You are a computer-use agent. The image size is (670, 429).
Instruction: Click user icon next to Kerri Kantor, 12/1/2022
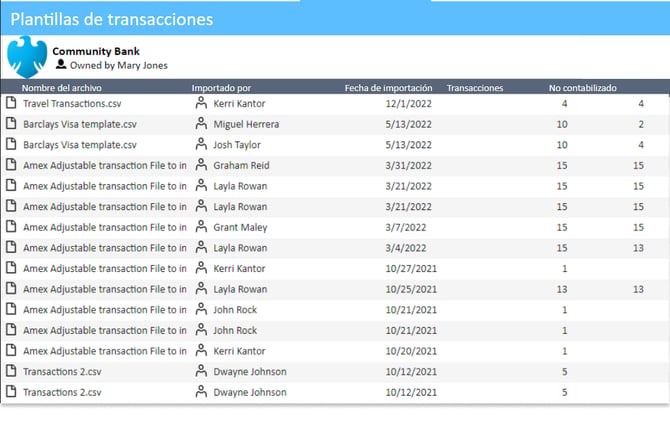pos(201,103)
